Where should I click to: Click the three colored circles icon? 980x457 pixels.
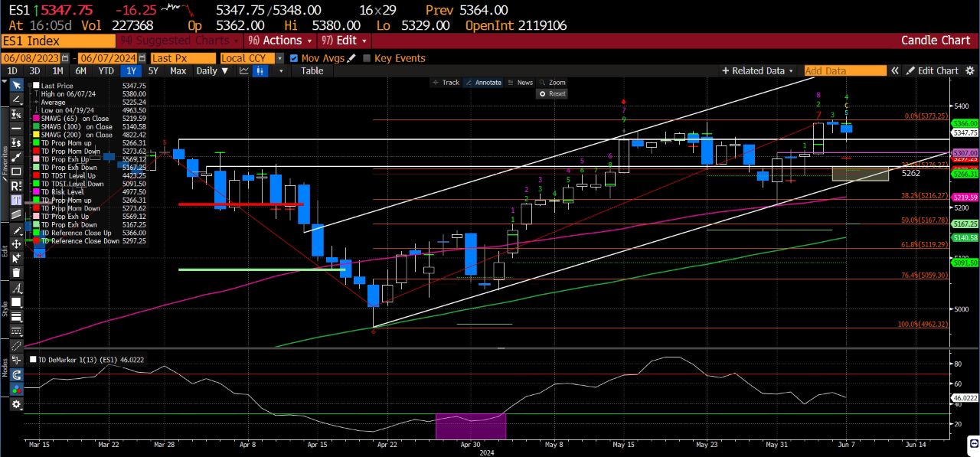pyautogui.click(x=17, y=390)
